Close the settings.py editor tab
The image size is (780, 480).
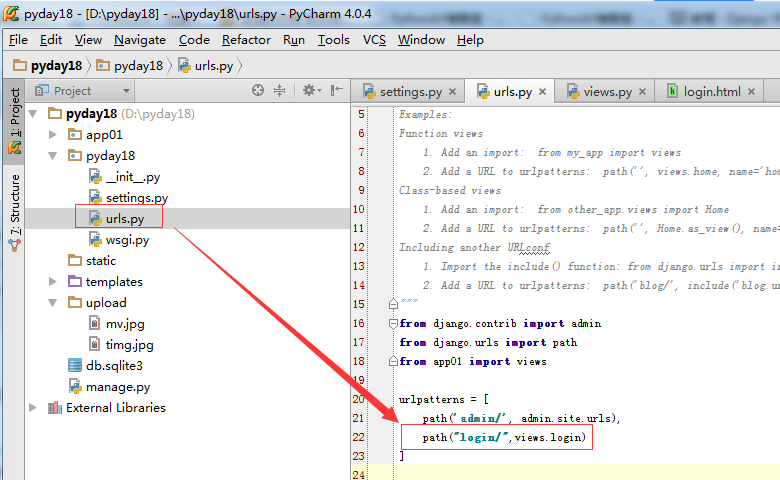(x=453, y=92)
